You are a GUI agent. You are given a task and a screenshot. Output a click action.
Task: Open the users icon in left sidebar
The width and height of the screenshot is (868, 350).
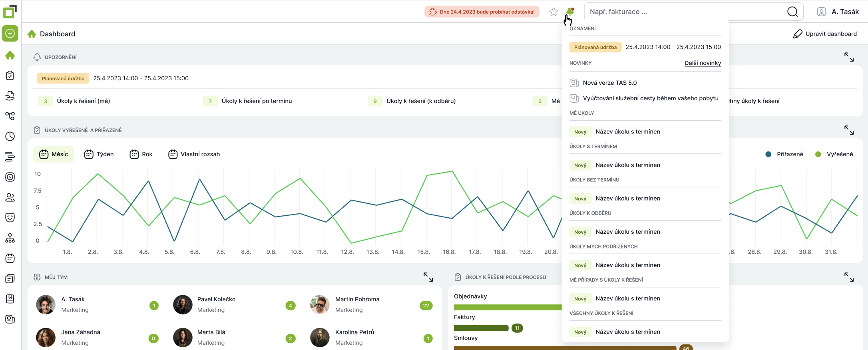[x=10, y=197]
